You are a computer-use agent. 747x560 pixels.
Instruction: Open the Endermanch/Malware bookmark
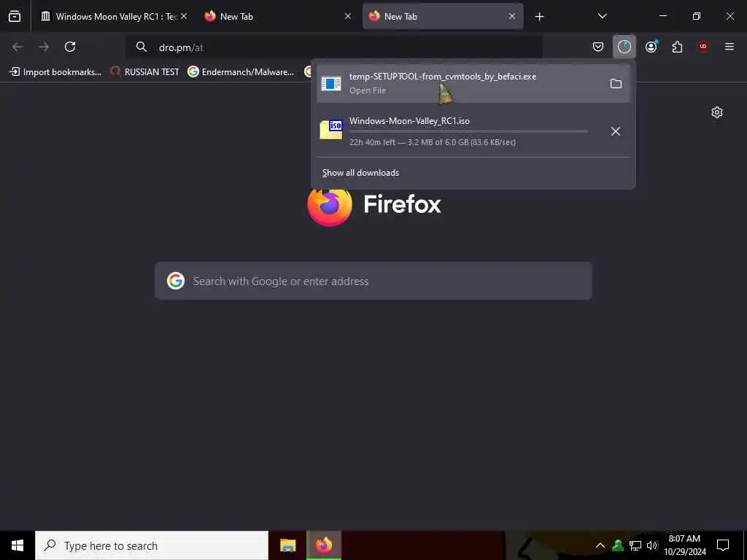[x=241, y=72]
